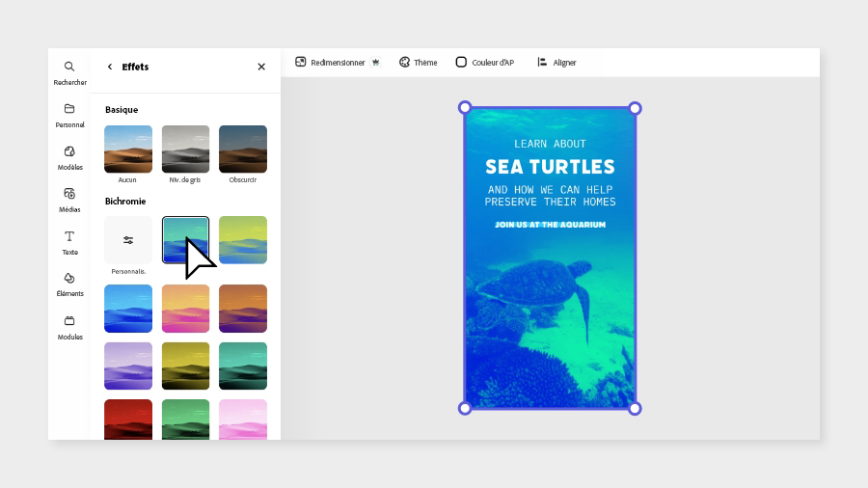
Task: Select the orange-pink duotone preset
Action: (185, 309)
